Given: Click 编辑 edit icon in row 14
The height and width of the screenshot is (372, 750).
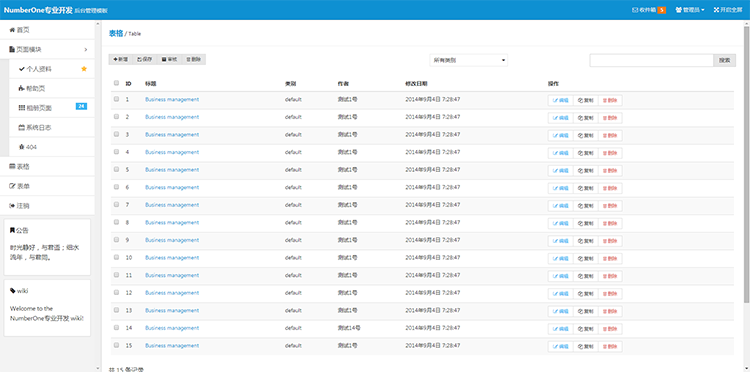Looking at the screenshot, I should pos(555,329).
